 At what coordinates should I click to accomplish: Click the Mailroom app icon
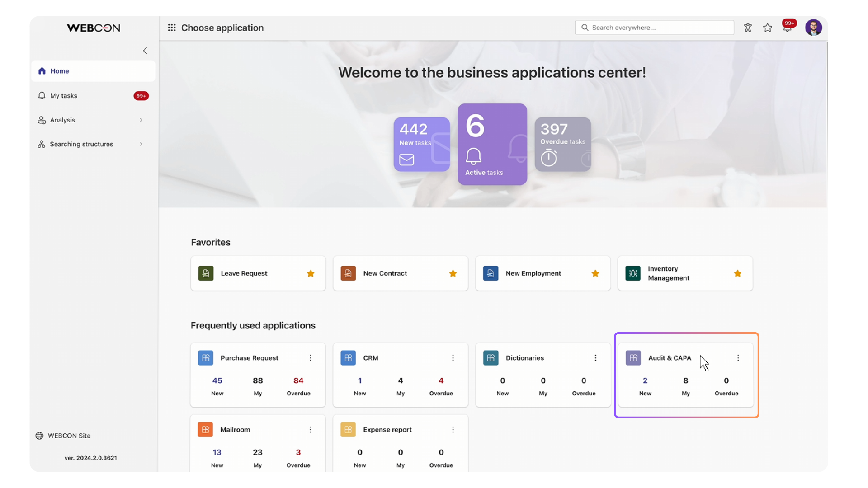[x=205, y=430]
